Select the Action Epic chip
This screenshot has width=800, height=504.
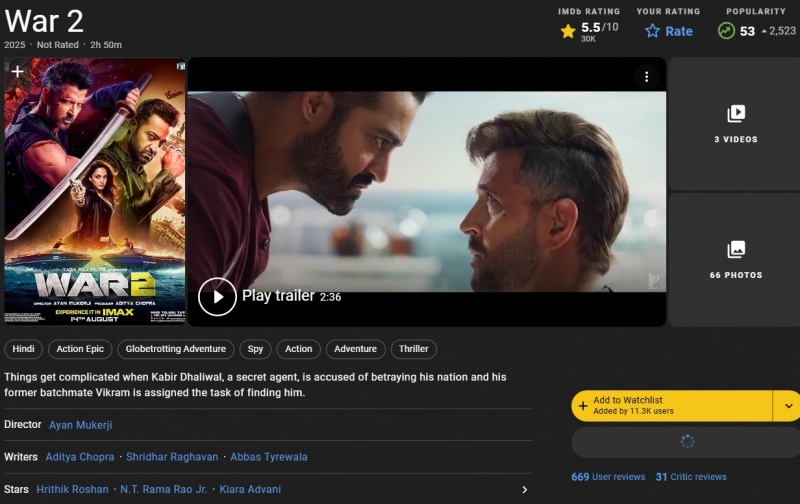[x=80, y=349]
